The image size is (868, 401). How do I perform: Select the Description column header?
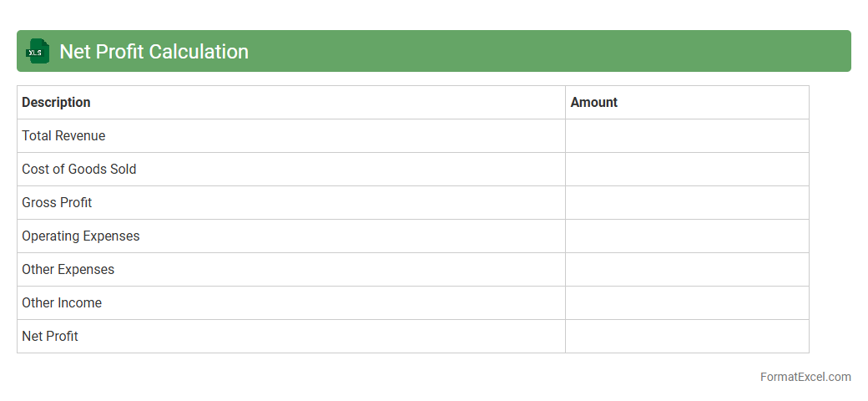[56, 102]
